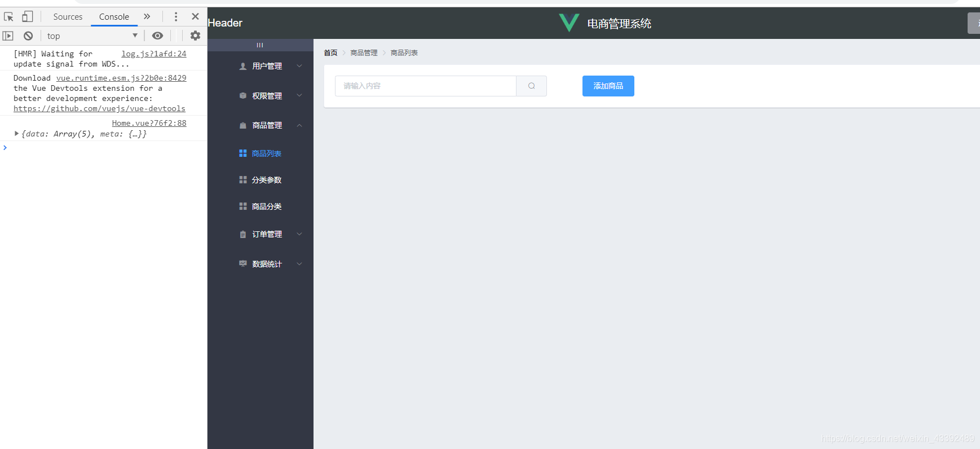Select 商品分类 in the sidebar
Screen dimensions: 980x449
[x=261, y=206]
